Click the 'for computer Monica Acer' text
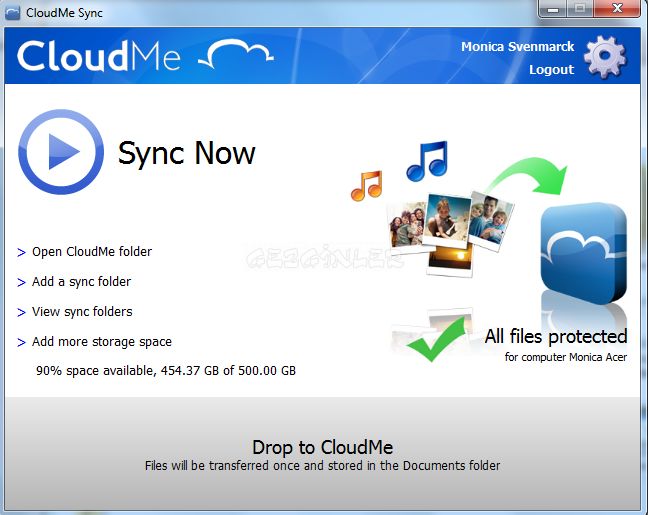Screen dimensions: 648x515 coord(566,357)
